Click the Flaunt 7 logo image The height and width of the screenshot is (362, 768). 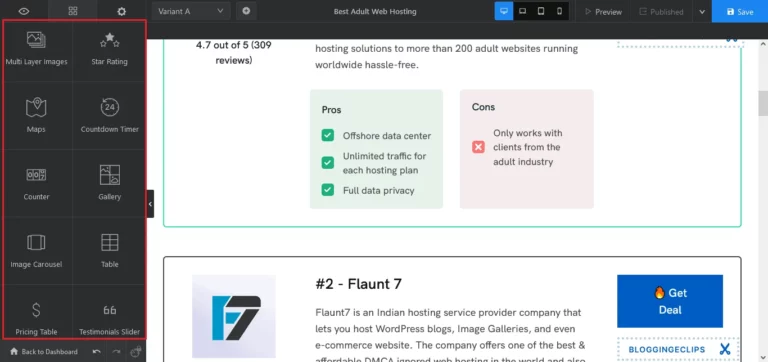[234, 316]
